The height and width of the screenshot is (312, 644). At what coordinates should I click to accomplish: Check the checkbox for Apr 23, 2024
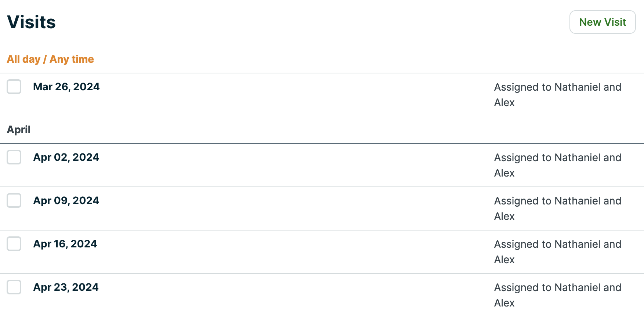click(14, 287)
